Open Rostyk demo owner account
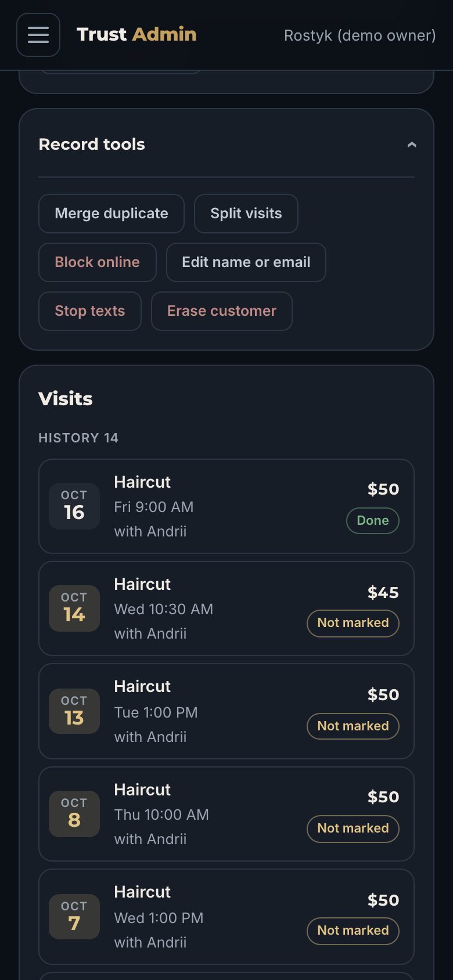The height and width of the screenshot is (980, 453). pos(360,35)
